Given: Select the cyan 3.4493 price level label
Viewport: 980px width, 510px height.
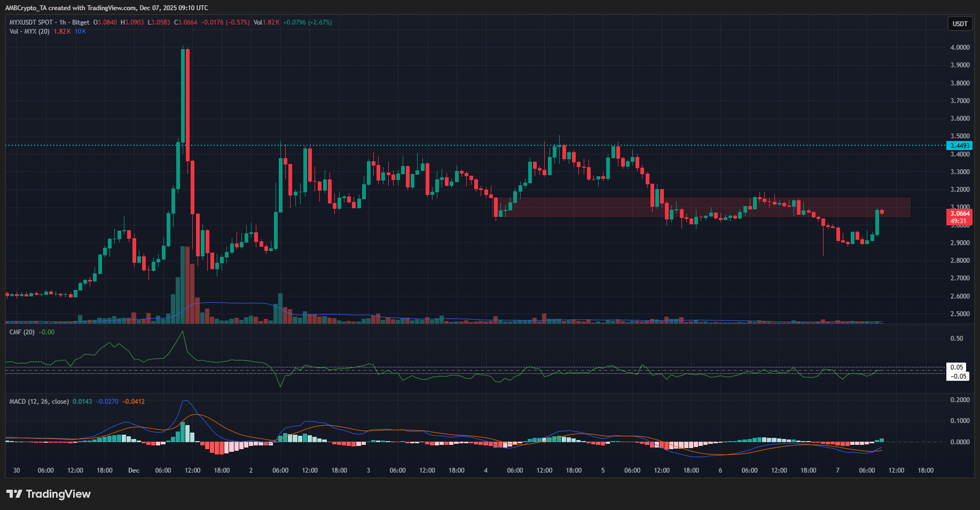Looking at the screenshot, I should point(960,145).
